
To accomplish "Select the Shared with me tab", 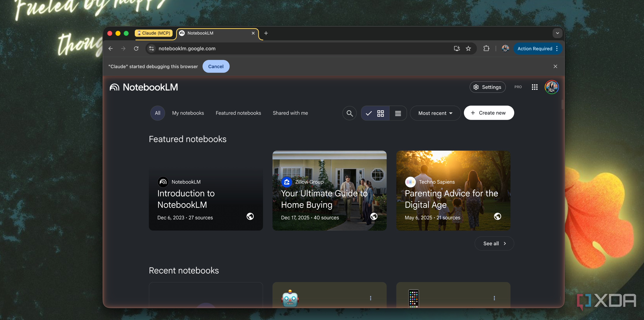I will pyautogui.click(x=290, y=113).
